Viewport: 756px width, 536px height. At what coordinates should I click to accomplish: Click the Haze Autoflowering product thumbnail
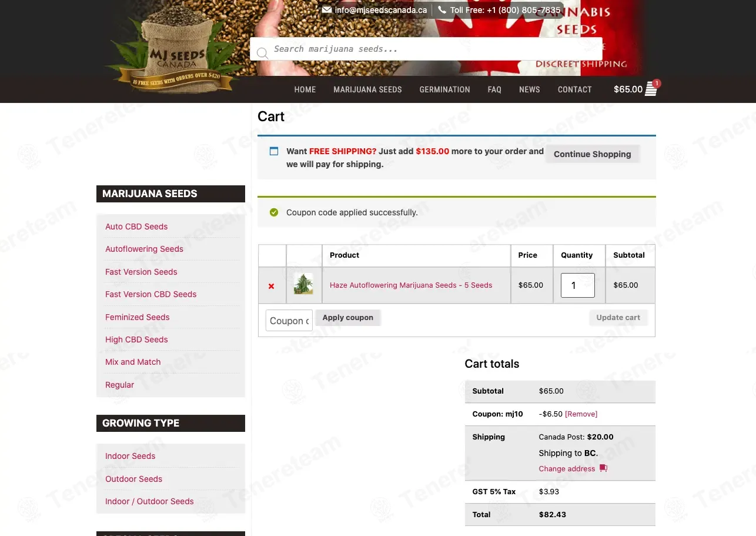pyautogui.click(x=303, y=284)
